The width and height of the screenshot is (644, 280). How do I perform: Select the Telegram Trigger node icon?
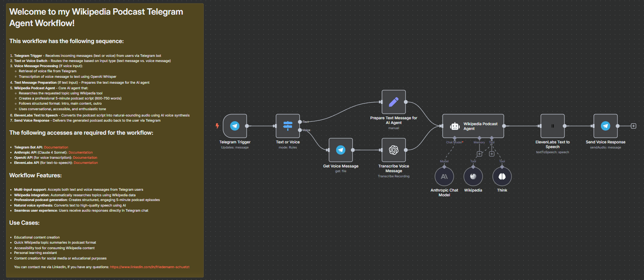(235, 126)
